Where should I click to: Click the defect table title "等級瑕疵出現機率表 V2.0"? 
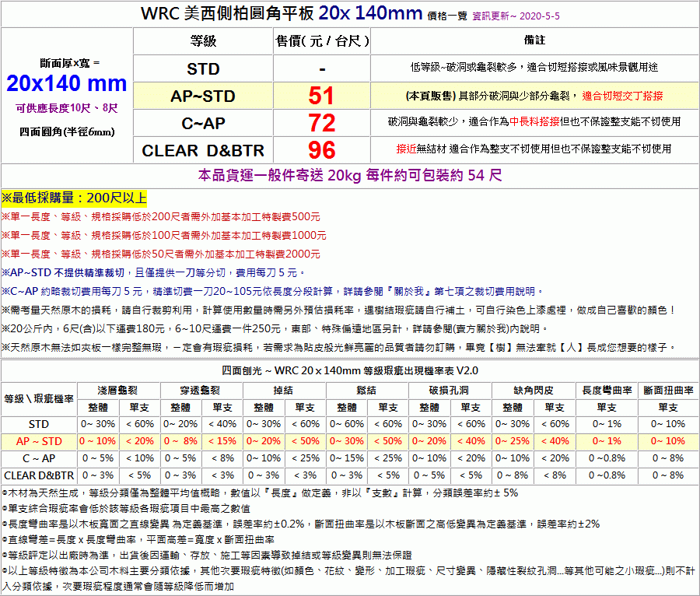(x=421, y=370)
